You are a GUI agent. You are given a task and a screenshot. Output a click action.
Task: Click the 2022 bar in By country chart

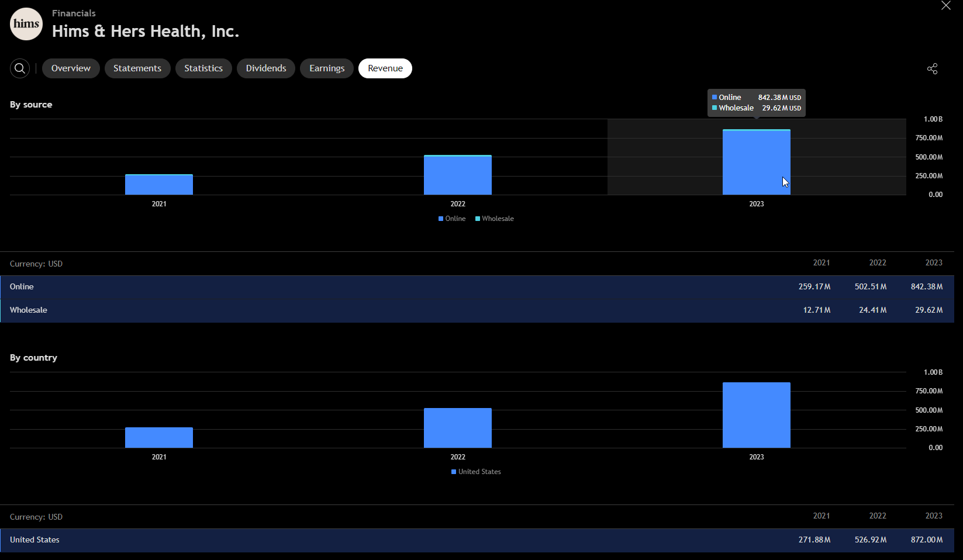click(458, 428)
